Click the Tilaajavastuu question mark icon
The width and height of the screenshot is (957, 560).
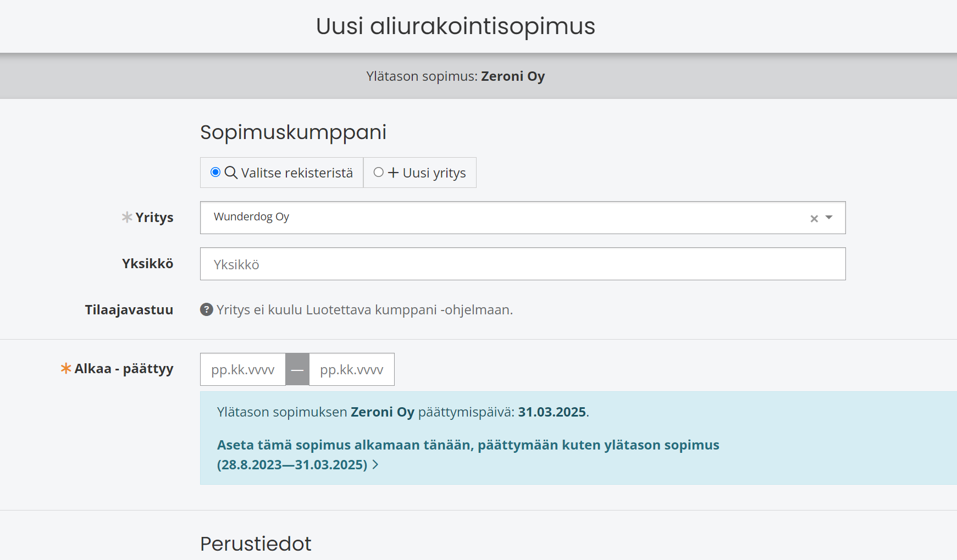207,309
